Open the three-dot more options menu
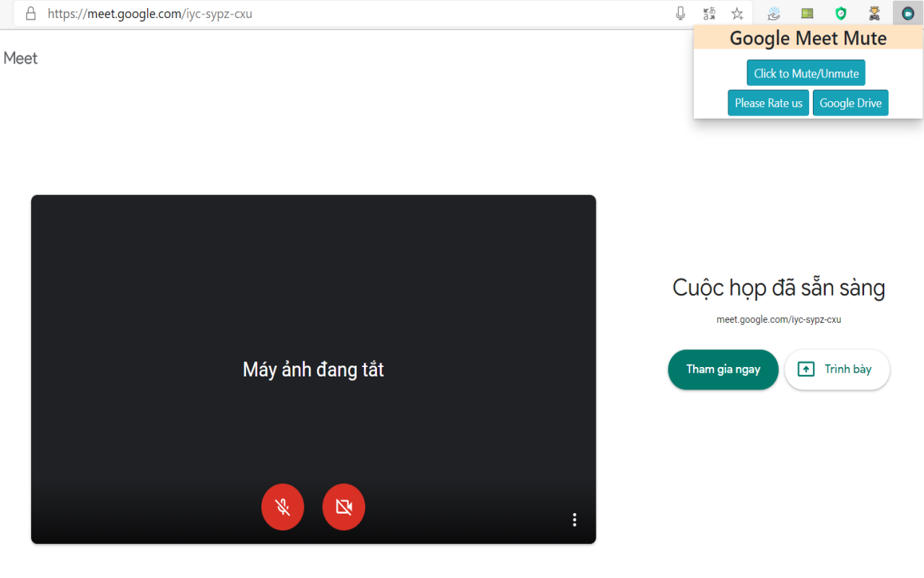Viewport: 924px width, 578px height. tap(575, 519)
